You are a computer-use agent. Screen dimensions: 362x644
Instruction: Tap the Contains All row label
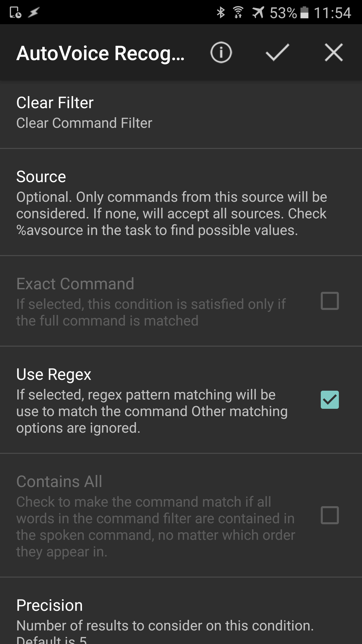(59, 481)
